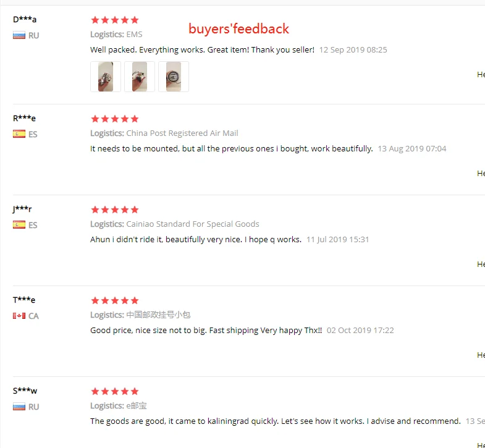This screenshot has width=485, height=448.
Task: Click the Russian flag beside S***w
Action: point(19,407)
